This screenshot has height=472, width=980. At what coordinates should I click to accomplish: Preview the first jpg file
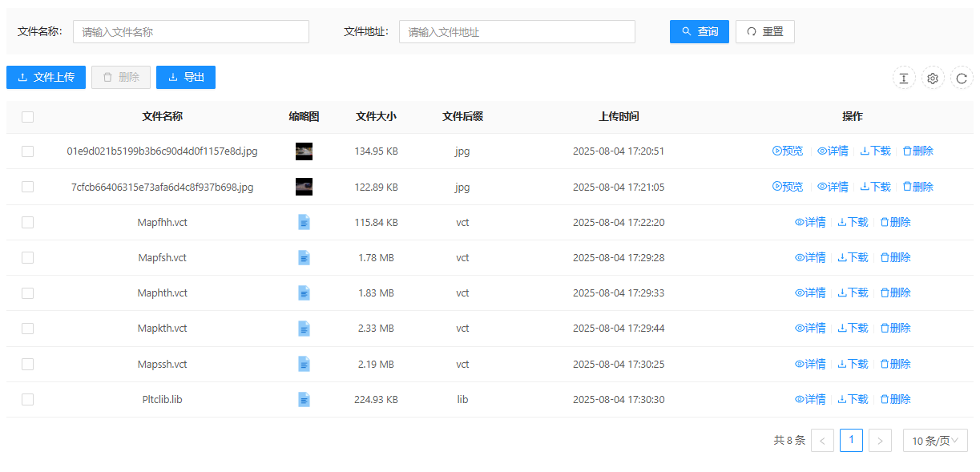pos(788,151)
